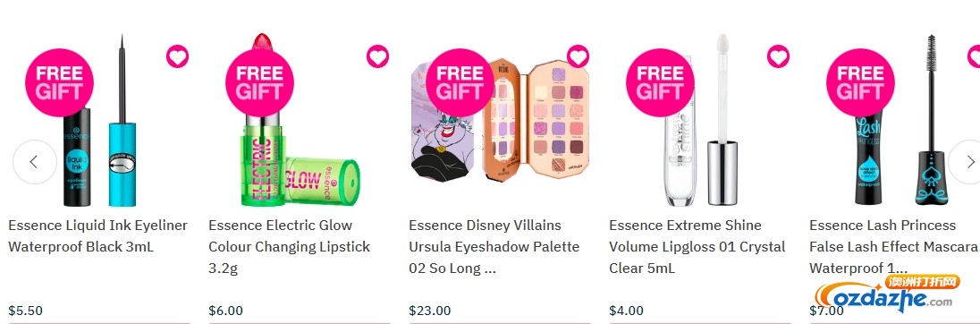This screenshot has width=980, height=324.
Task: Favorite the Liquid Ink Eyeliner with heart icon
Action: (x=178, y=57)
